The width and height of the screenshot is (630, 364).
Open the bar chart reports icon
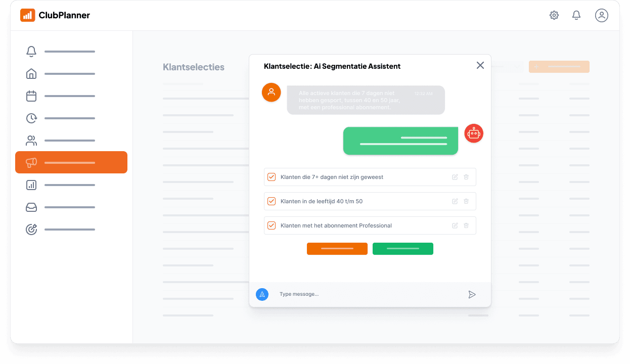point(31,185)
